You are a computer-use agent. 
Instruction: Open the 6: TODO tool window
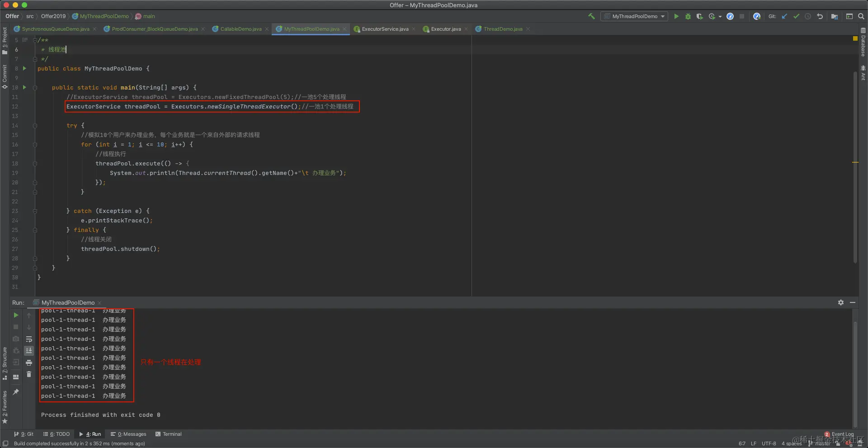57,434
